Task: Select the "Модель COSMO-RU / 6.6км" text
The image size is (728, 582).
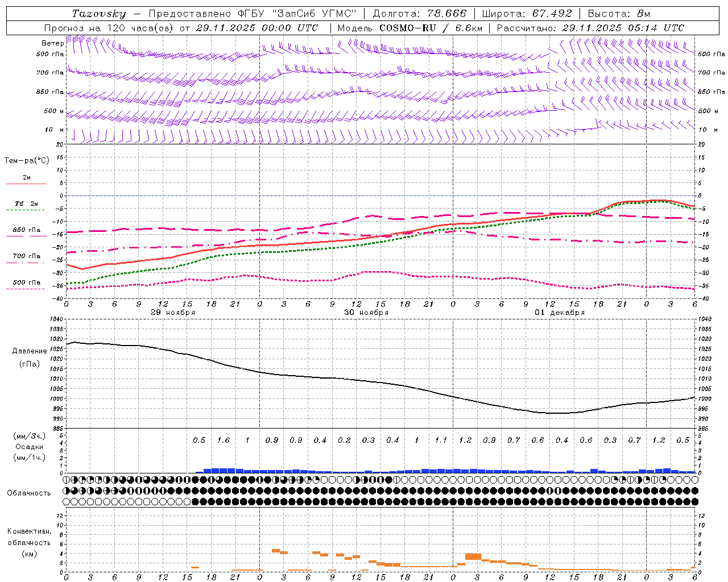Action: [410, 27]
